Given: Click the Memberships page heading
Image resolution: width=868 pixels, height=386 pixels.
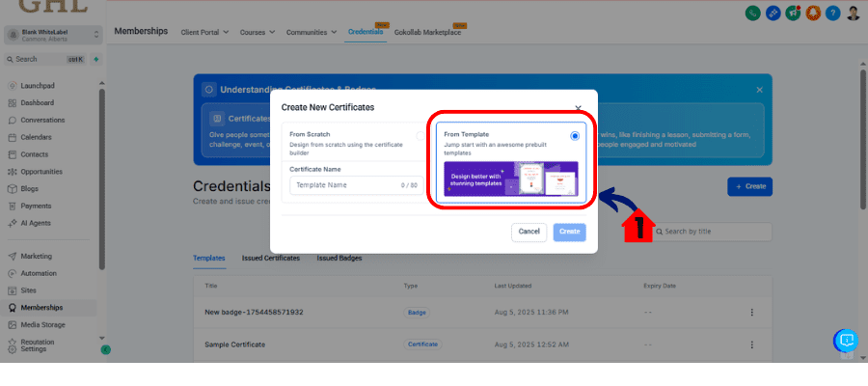Looking at the screenshot, I should point(141,31).
